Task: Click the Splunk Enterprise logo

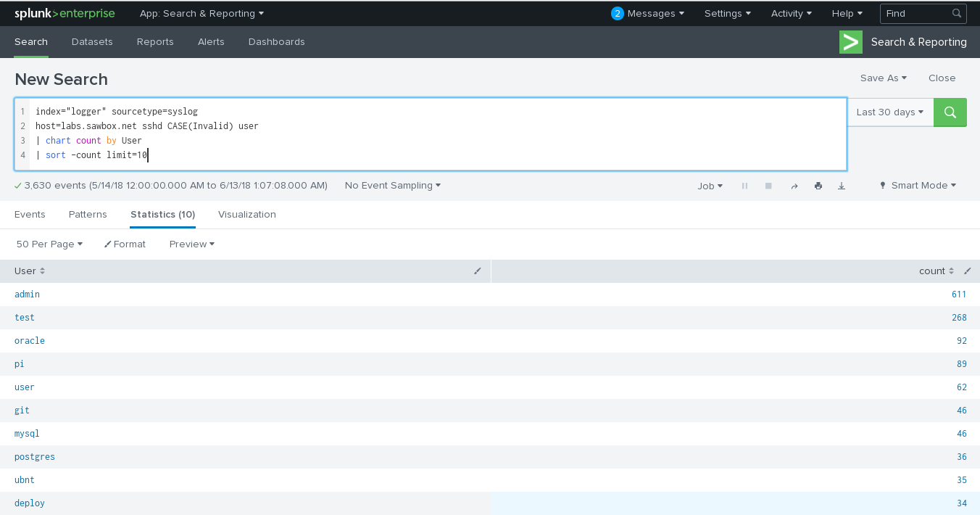Action: click(65, 14)
